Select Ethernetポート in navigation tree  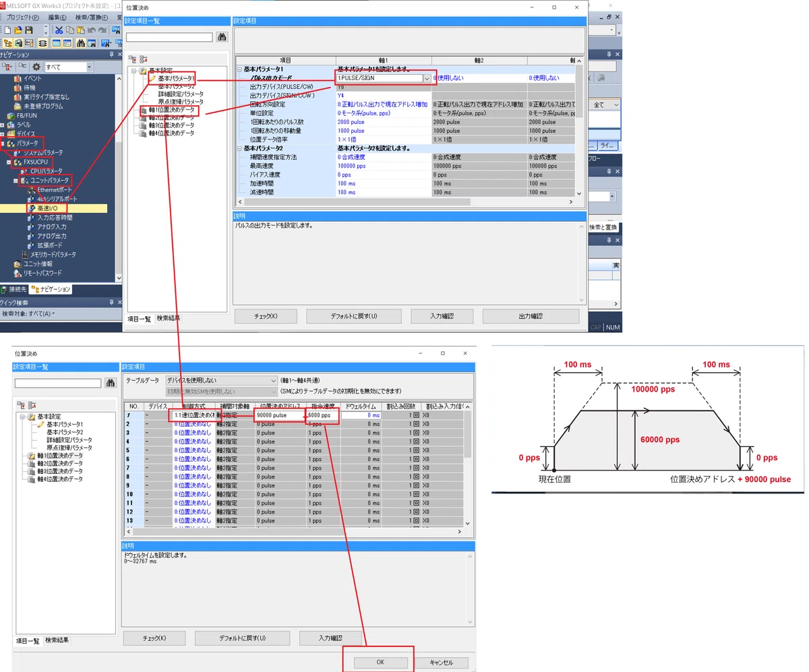point(54,190)
